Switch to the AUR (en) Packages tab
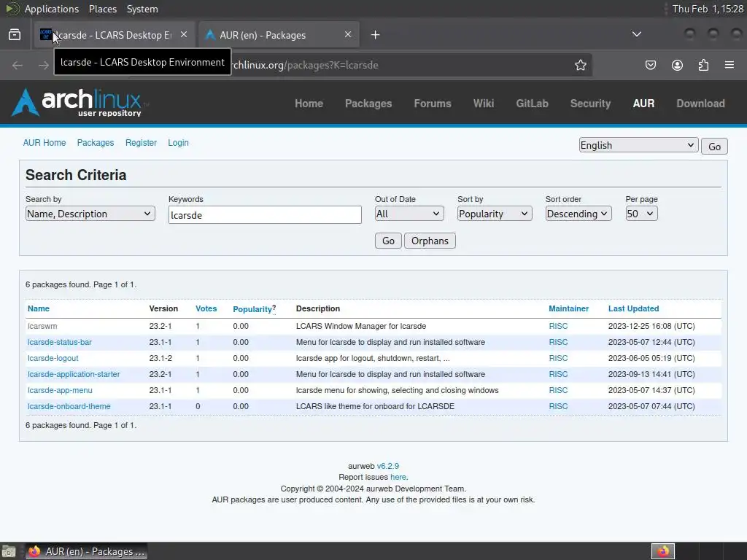The width and height of the screenshot is (747, 560). [x=279, y=35]
